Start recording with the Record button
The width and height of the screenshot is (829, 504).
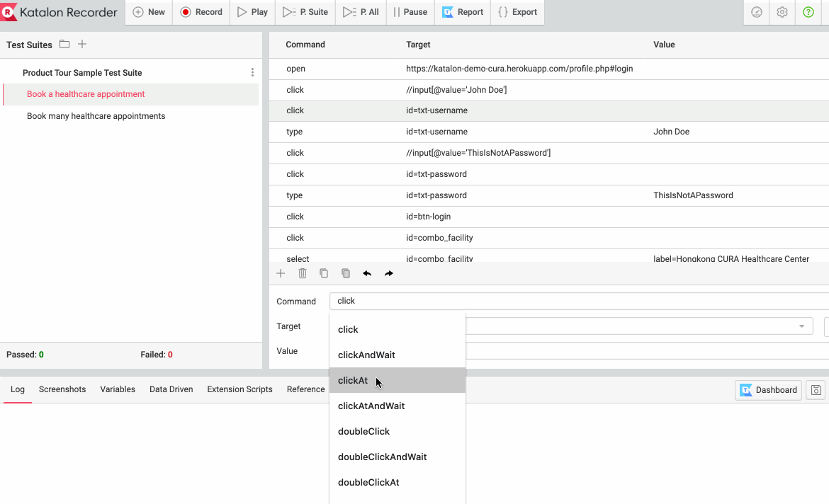(x=201, y=11)
